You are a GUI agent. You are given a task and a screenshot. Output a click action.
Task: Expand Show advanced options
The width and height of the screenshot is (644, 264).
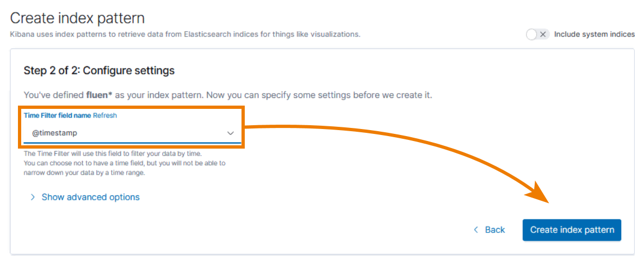(90, 197)
